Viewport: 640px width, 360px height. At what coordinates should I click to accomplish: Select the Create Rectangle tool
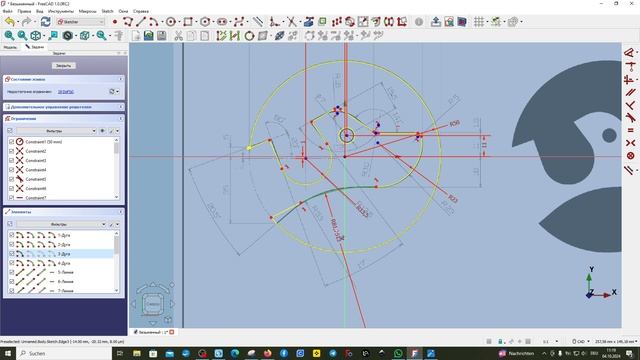188,22
